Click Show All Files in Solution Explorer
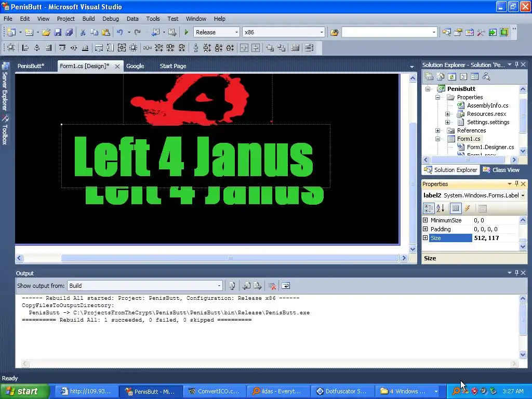This screenshot has width=532, height=399. pyautogui.click(x=441, y=77)
